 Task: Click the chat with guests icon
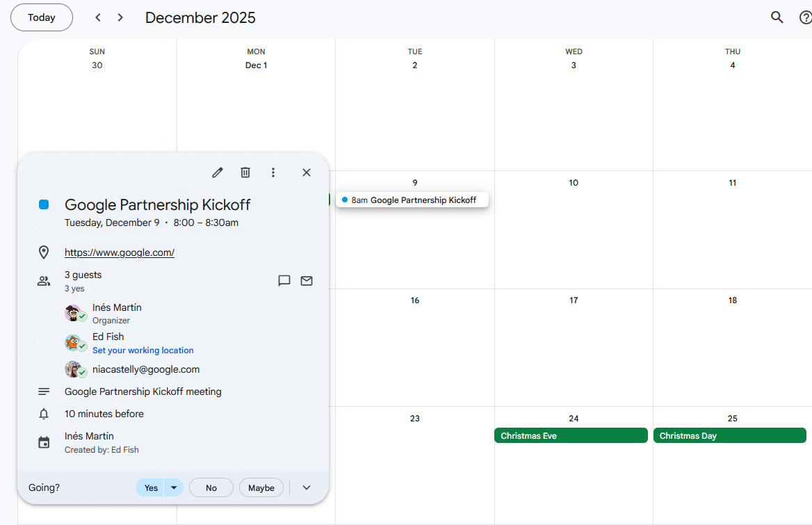pos(284,281)
